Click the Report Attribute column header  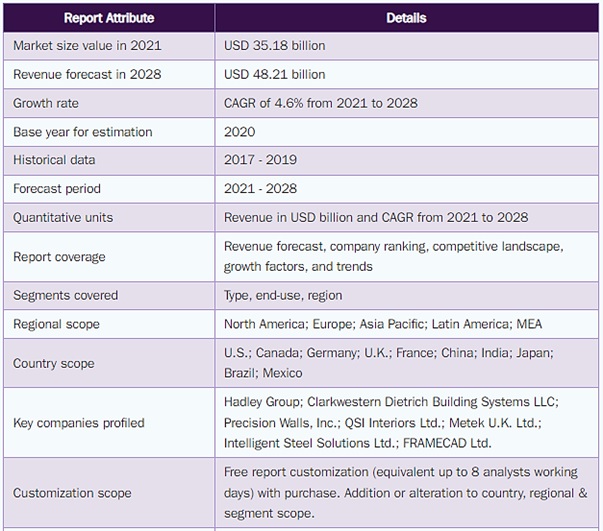pos(111,18)
